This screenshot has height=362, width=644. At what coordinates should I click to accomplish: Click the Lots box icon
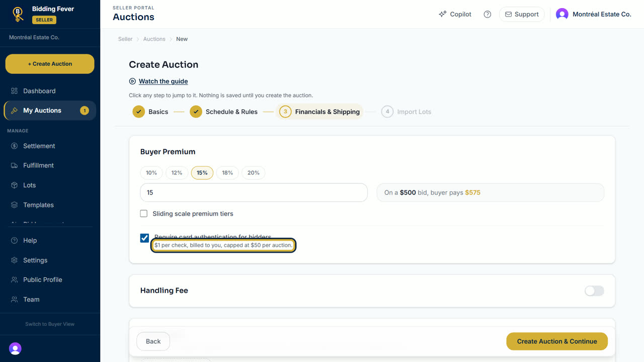click(x=14, y=185)
